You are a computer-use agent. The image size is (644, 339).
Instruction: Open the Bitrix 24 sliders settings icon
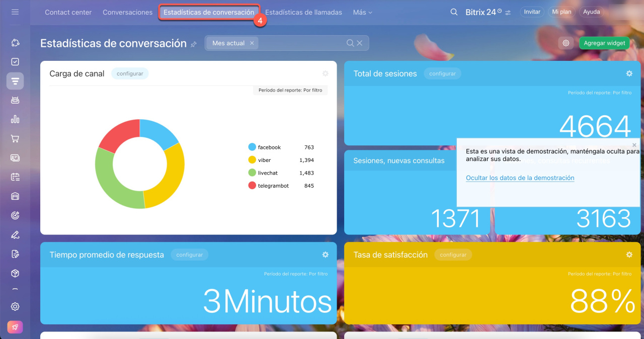(x=508, y=12)
